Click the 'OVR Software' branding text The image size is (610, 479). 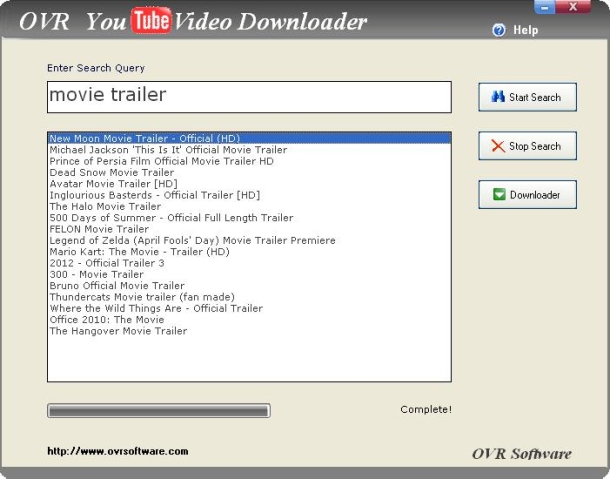(x=522, y=454)
